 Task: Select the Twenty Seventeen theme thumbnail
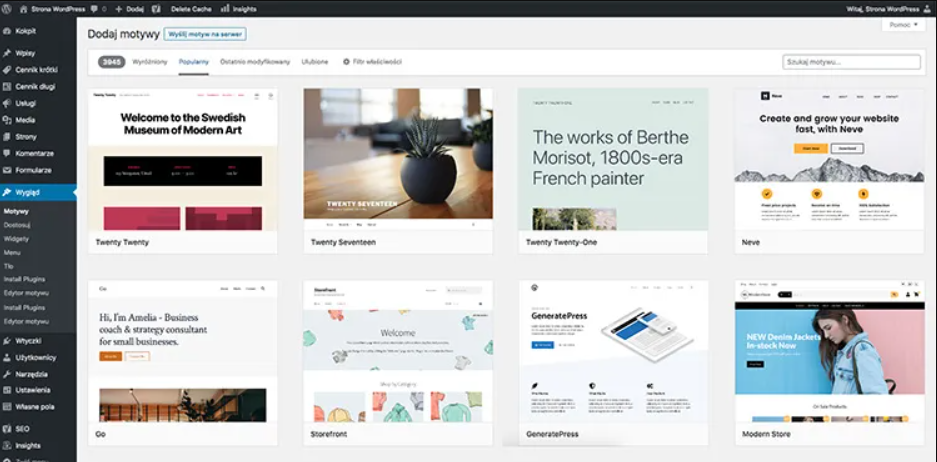click(x=398, y=160)
